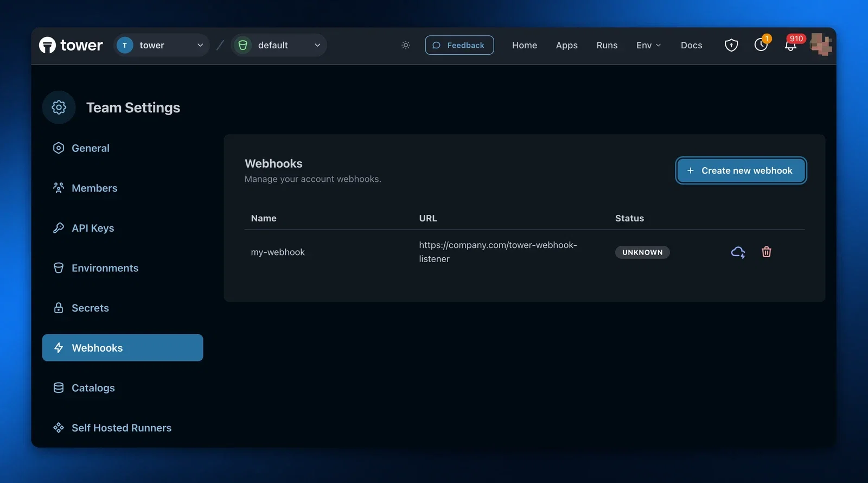This screenshot has height=483, width=868.
Task: Click the clock icon with orange badge
Action: click(x=761, y=45)
